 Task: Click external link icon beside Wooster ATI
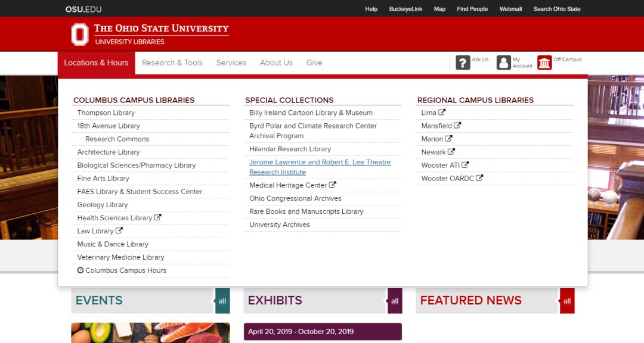[x=465, y=164]
